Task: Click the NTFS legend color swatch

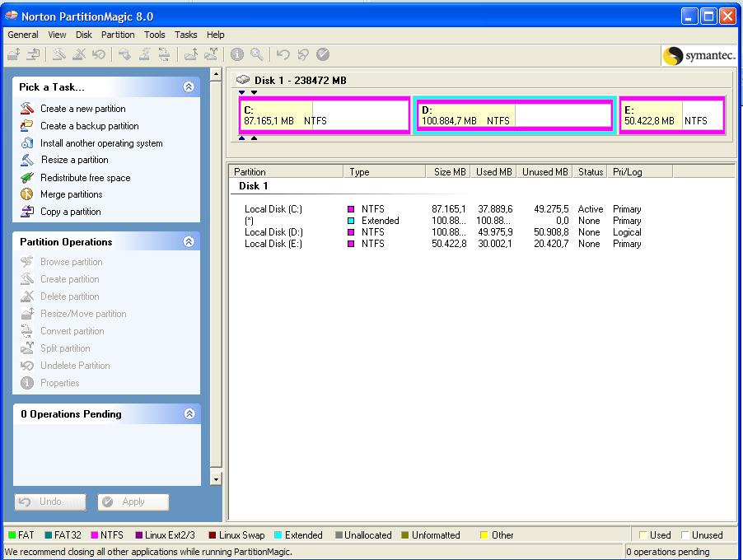Action: click(94, 535)
